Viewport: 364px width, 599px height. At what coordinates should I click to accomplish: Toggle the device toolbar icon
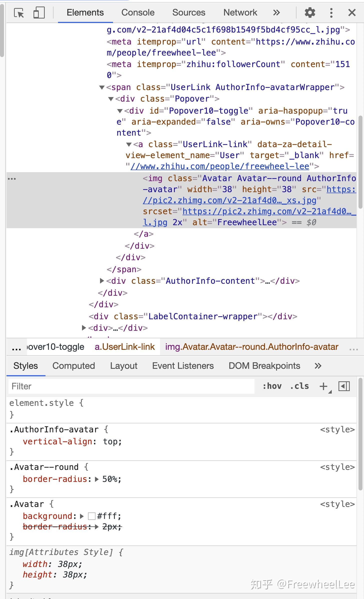[x=39, y=13]
